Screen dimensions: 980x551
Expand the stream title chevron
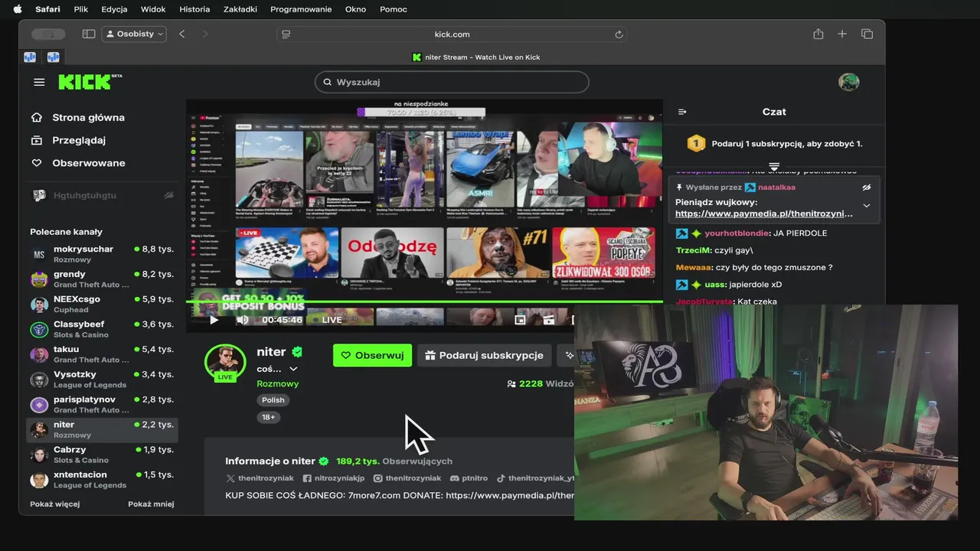(292, 369)
